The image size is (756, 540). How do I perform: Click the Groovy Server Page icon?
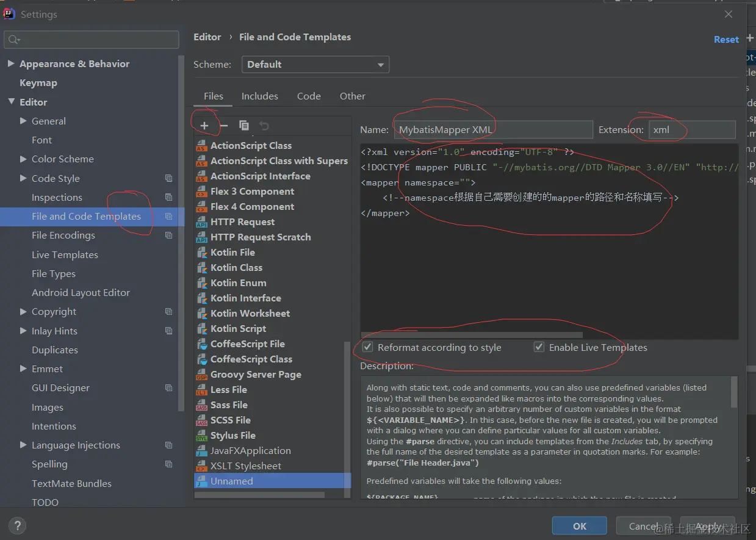pyautogui.click(x=201, y=375)
